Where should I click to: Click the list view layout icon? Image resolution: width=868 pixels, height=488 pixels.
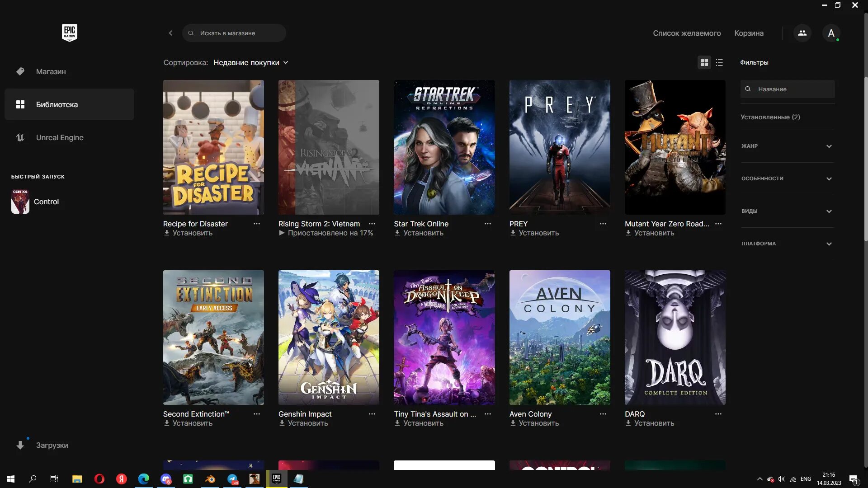(x=720, y=62)
